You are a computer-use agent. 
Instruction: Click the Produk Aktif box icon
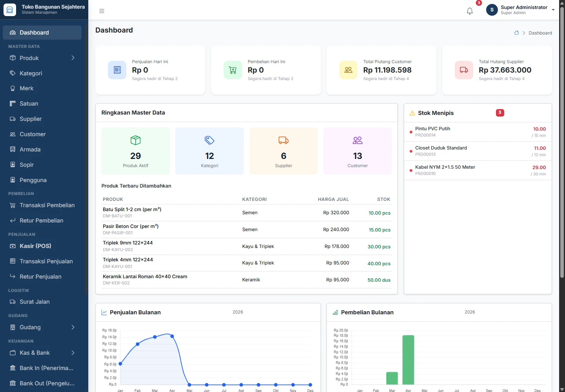click(135, 140)
